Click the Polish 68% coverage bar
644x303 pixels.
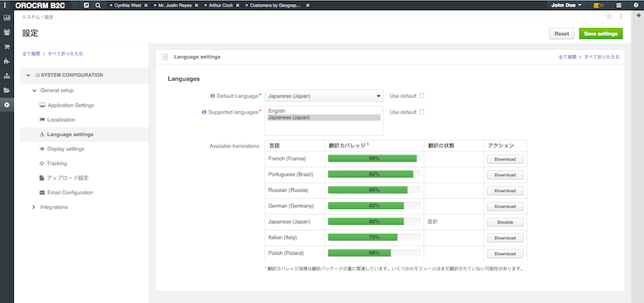(x=374, y=252)
